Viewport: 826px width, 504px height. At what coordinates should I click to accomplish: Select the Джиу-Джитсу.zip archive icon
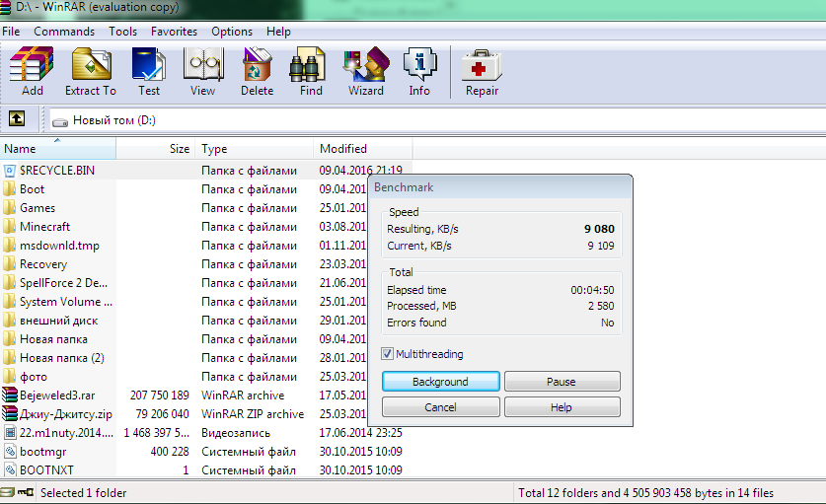(x=10, y=414)
